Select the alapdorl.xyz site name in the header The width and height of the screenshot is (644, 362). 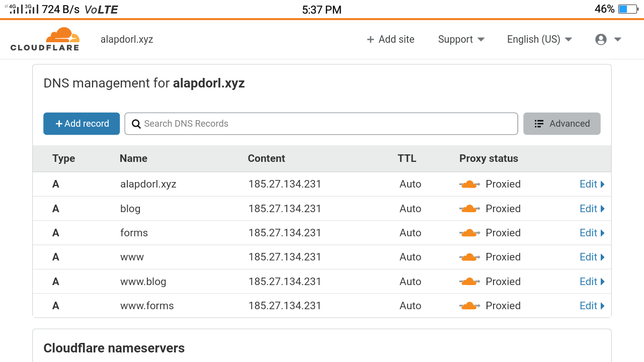127,40
